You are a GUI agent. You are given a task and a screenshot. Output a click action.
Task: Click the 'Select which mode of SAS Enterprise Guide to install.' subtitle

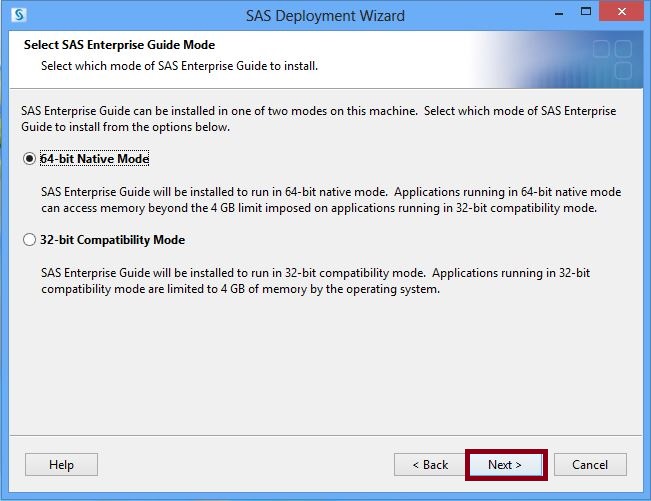[179, 66]
